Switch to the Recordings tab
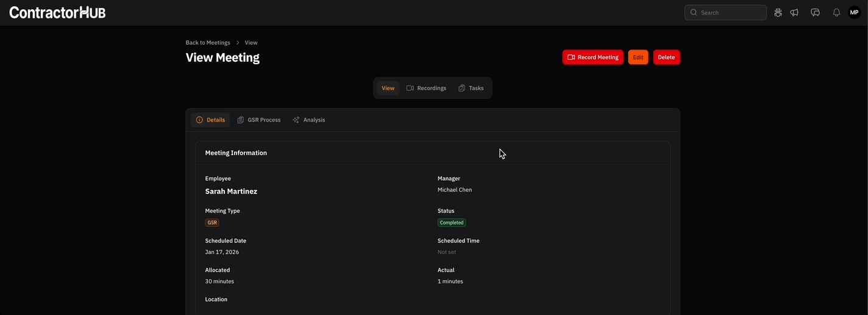The image size is (868, 315). coord(426,88)
